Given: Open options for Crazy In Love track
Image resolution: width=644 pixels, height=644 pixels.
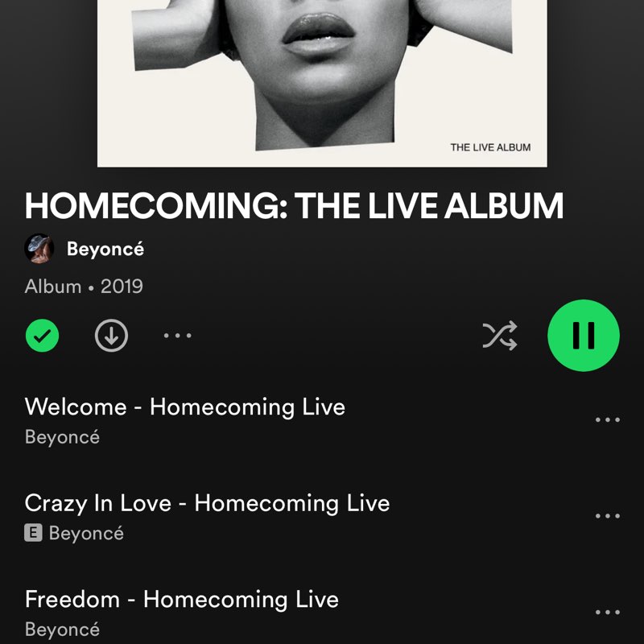Looking at the screenshot, I should [608, 516].
